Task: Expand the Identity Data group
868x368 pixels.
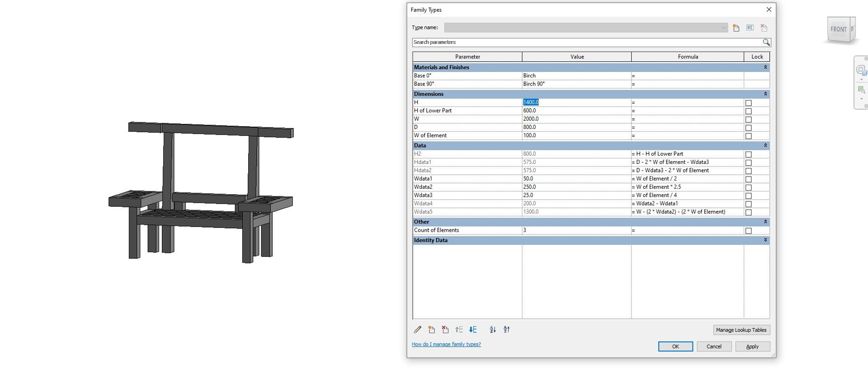Action: tap(765, 240)
